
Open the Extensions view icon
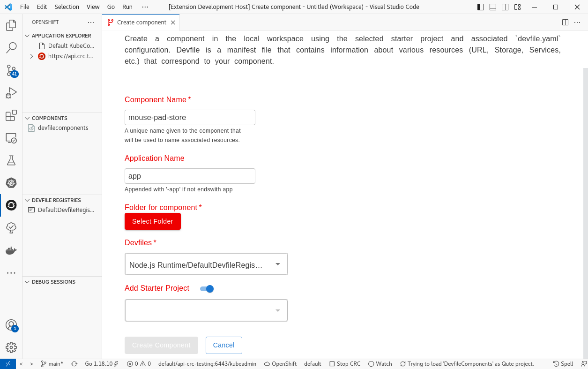(x=11, y=115)
